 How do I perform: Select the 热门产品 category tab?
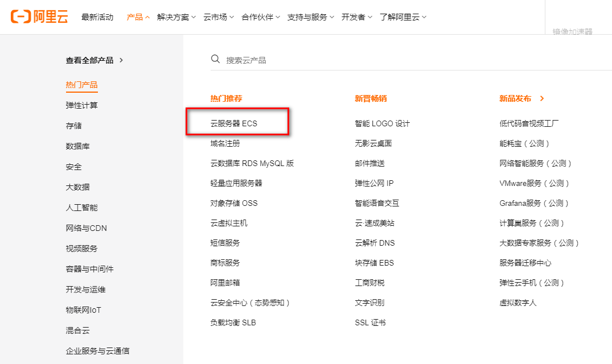pos(81,85)
